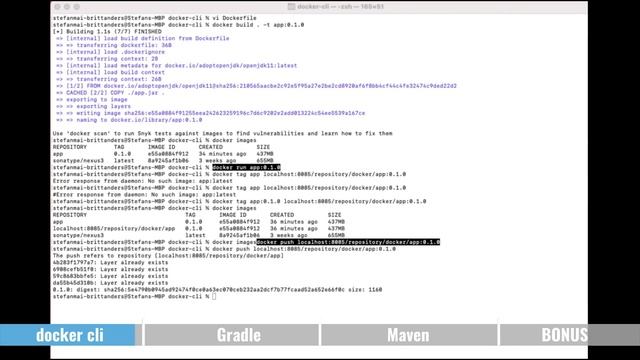Click the highlighted 'docker push localhost:8085' text

pos(348,242)
